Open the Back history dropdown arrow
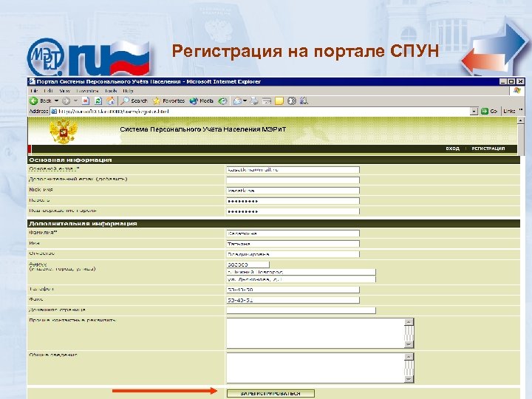This screenshot has height=399, width=532. pos(56,100)
